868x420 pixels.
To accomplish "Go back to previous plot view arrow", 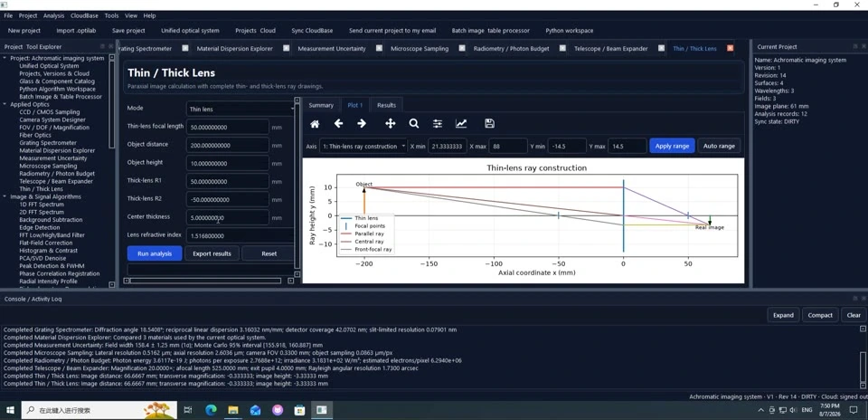I will [338, 124].
